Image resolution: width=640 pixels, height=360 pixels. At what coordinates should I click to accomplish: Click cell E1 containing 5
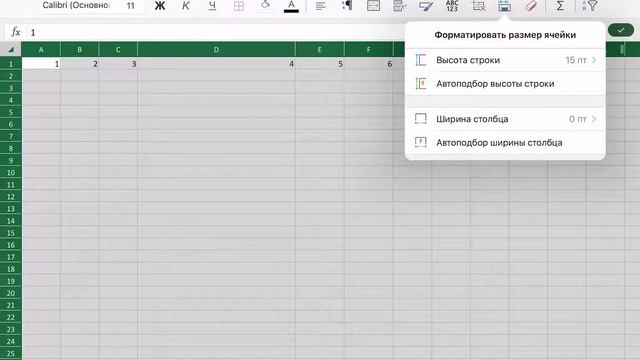[x=320, y=64]
